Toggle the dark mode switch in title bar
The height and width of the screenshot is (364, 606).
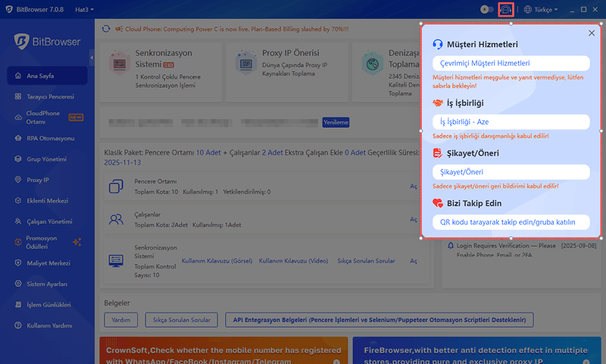(487, 10)
